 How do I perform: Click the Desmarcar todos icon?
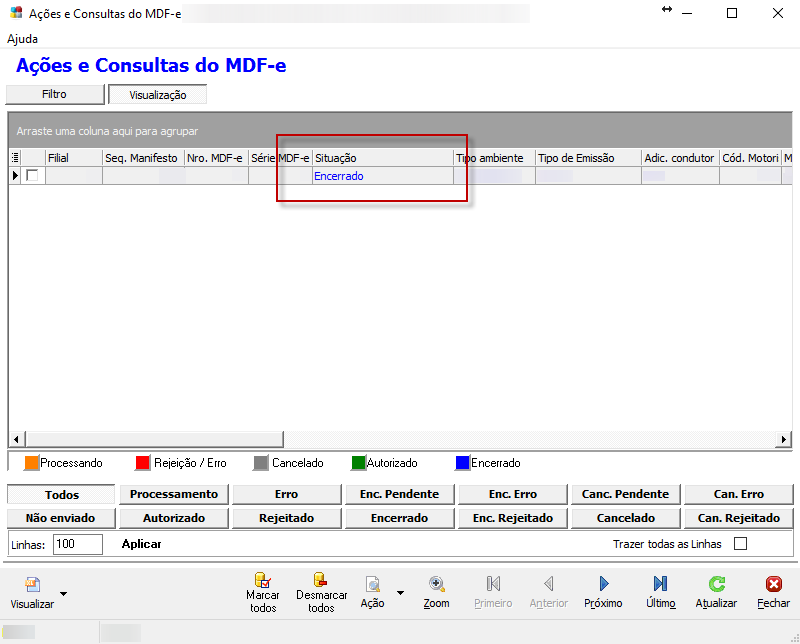tap(320, 581)
